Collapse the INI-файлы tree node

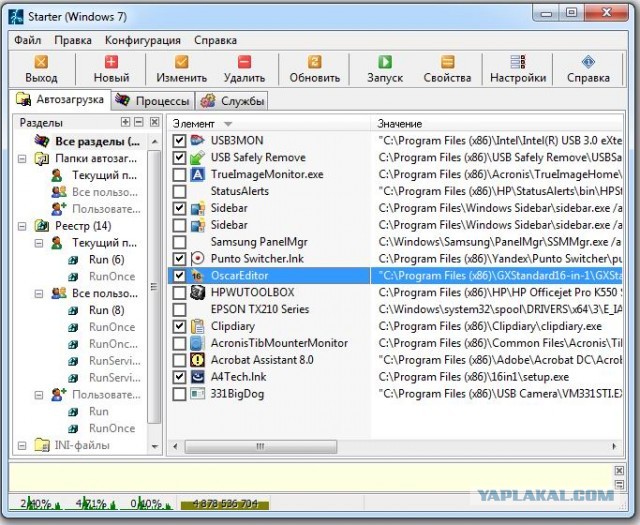pos(22,445)
